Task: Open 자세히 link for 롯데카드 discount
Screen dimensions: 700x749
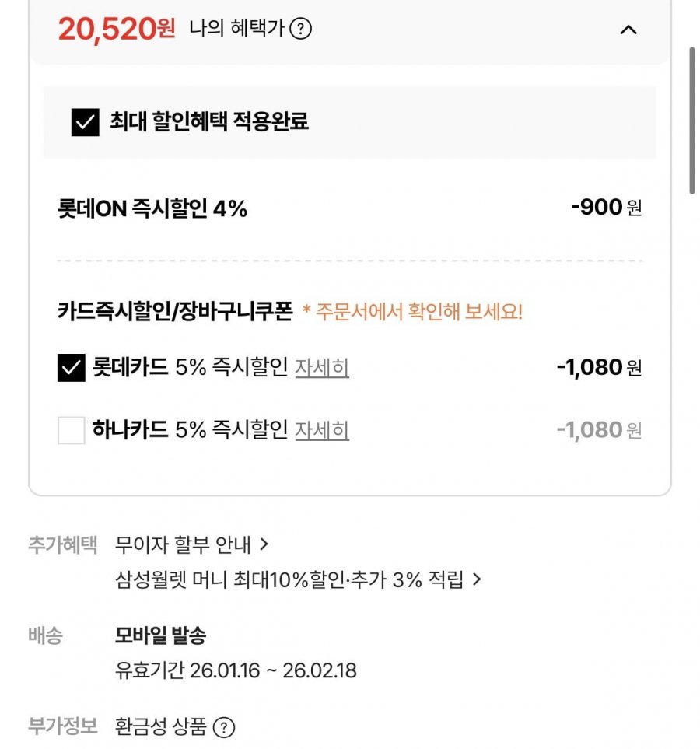Action: point(322,367)
